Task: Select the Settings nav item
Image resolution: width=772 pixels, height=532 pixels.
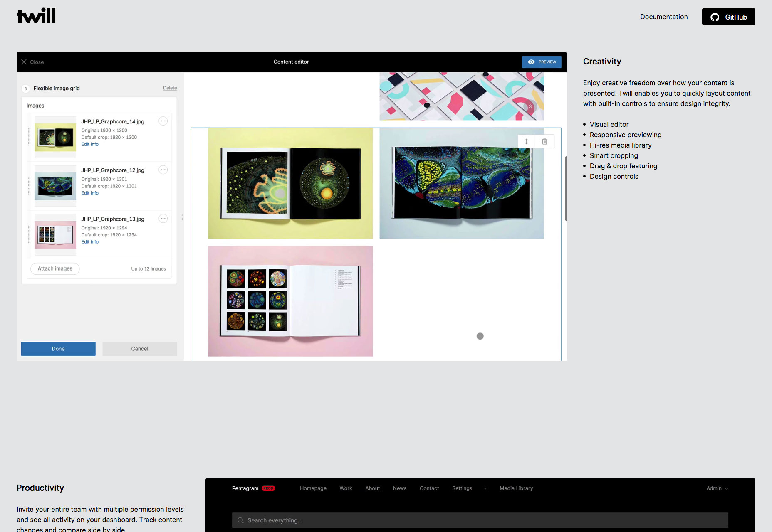Action: click(462, 488)
